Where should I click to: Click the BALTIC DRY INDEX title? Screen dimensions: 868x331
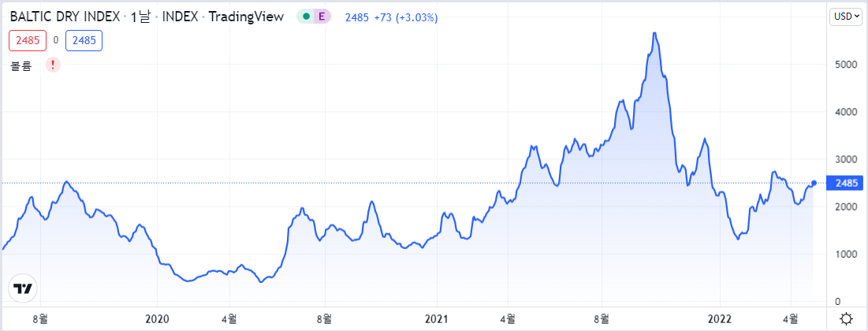65,17
